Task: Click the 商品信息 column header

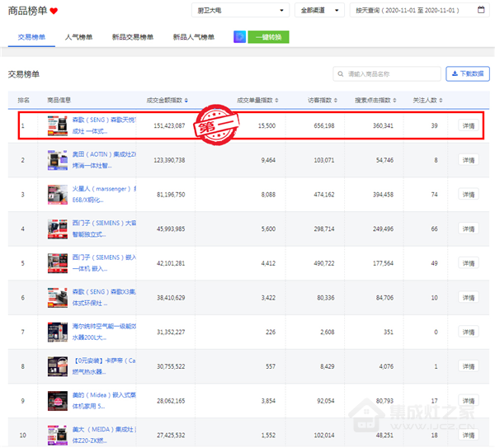Action: pyautogui.click(x=59, y=101)
